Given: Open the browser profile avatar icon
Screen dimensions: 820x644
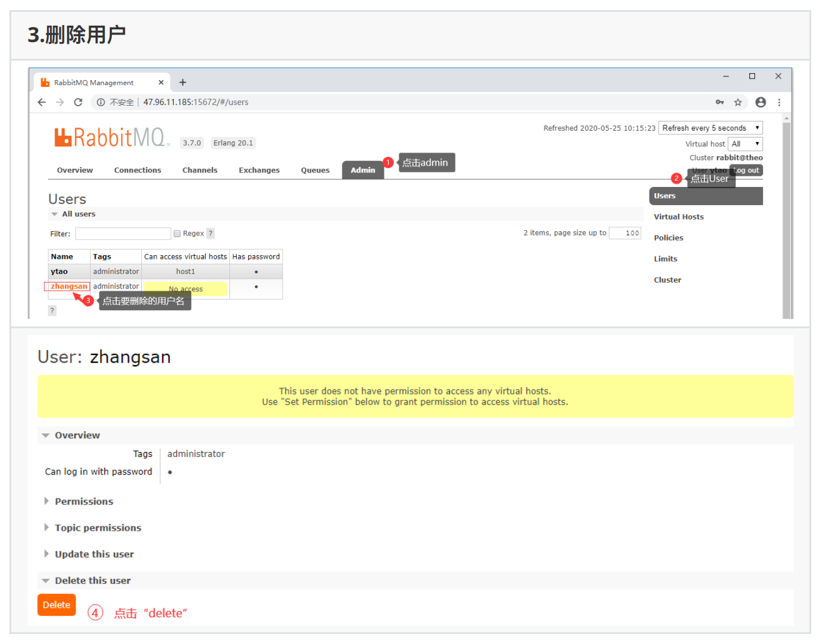Looking at the screenshot, I should tap(761, 103).
